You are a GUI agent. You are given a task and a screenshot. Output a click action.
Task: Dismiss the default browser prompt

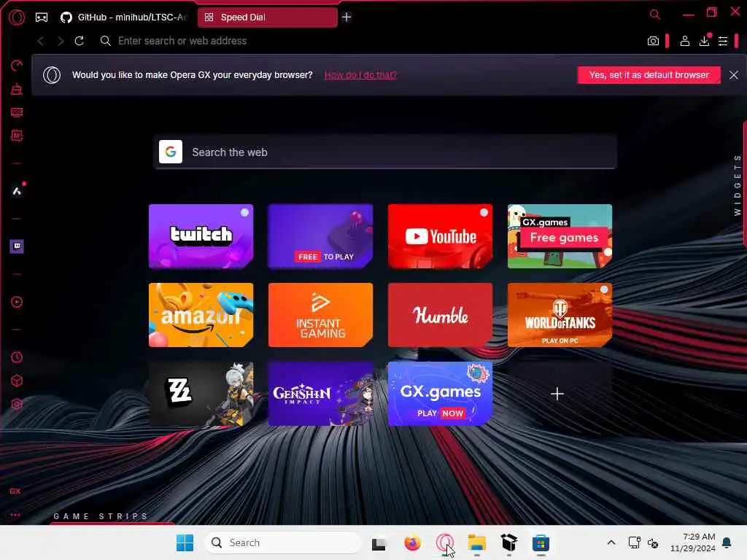tap(734, 75)
